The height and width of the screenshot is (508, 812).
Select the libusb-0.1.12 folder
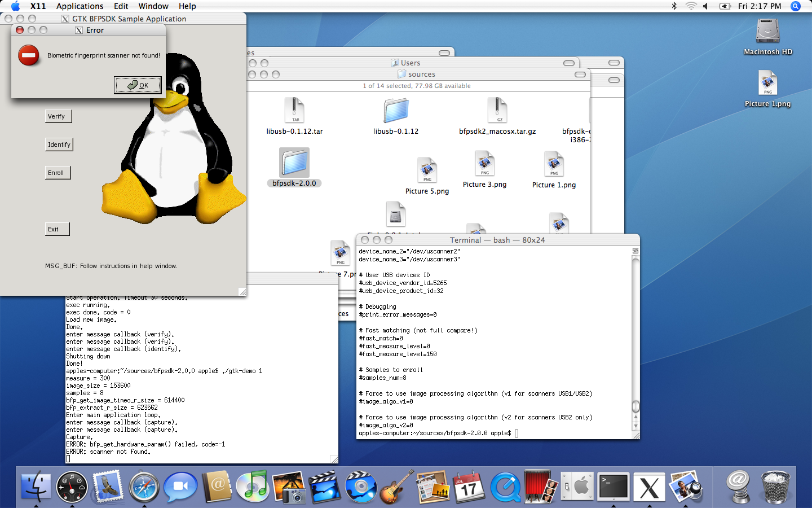point(396,111)
